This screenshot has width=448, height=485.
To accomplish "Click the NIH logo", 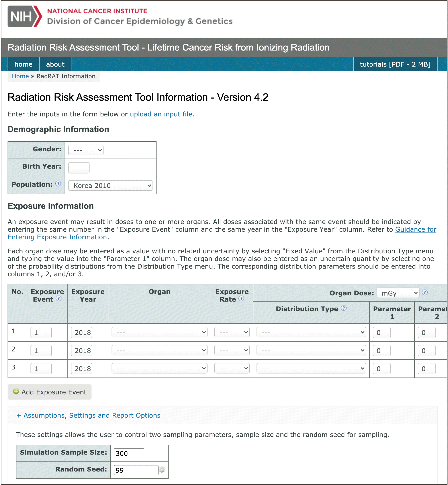I will 25,16.
